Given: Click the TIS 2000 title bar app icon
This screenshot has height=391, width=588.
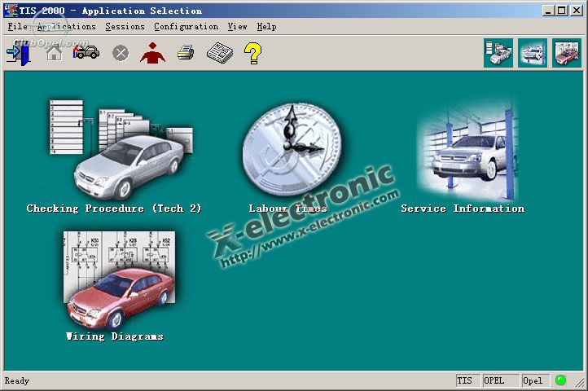Looking at the screenshot, I should 11,10.
